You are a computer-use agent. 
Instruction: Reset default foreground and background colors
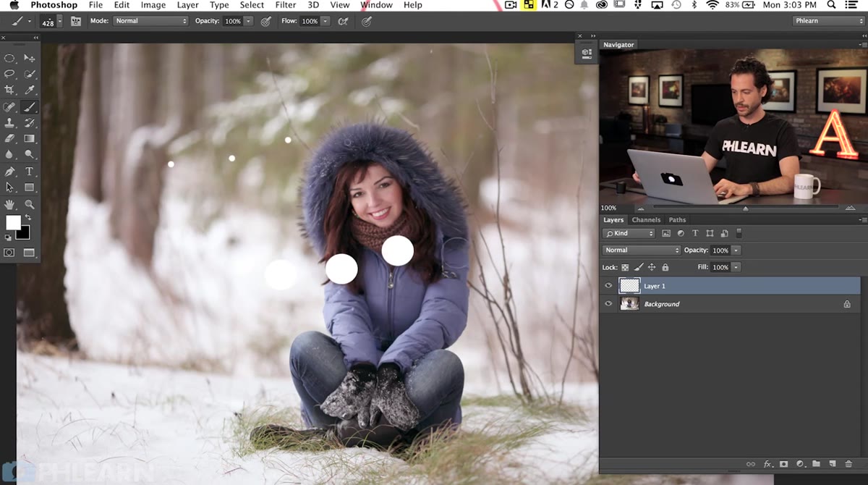tap(8, 237)
